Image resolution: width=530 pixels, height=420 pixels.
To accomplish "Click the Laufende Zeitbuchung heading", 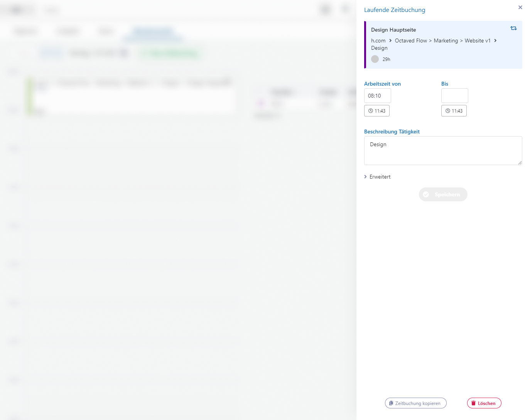I will 395,10.
